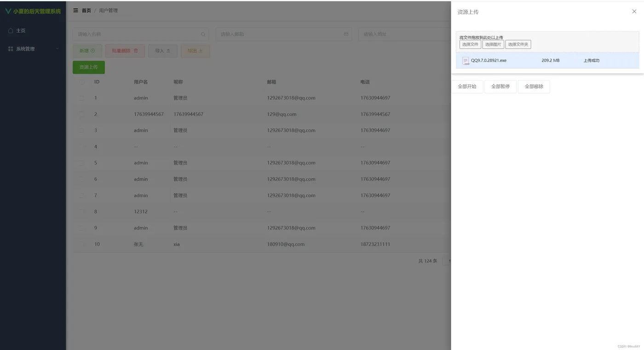
Task: Click the search icon in name field
Action: [x=203, y=34]
